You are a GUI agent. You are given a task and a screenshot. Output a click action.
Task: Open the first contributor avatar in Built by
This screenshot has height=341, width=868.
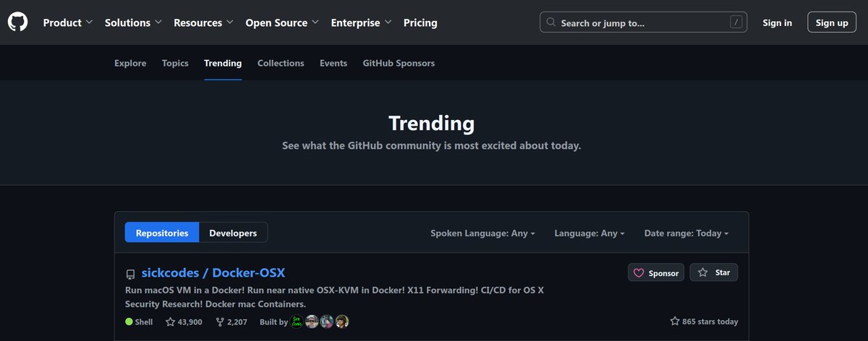point(297,321)
